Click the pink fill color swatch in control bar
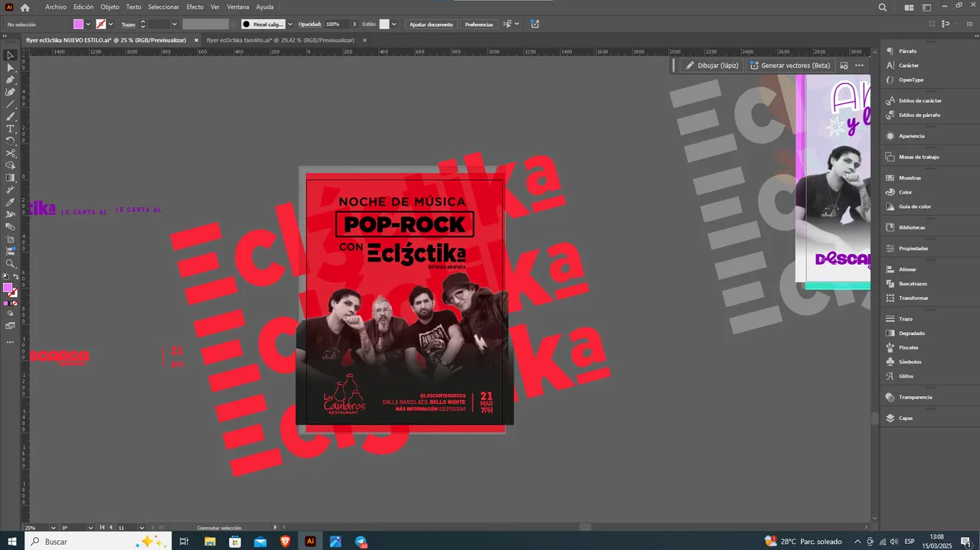The image size is (980, 550). pos(79,24)
